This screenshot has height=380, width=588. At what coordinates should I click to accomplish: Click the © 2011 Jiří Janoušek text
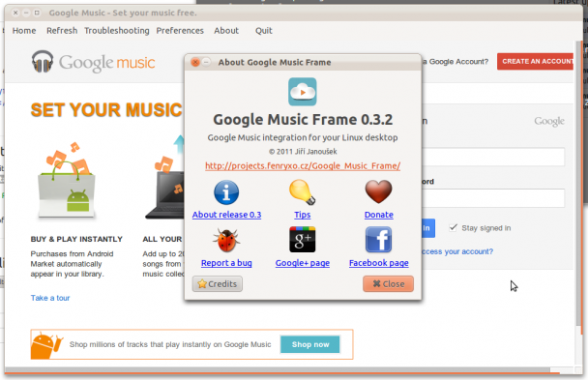pos(303,152)
